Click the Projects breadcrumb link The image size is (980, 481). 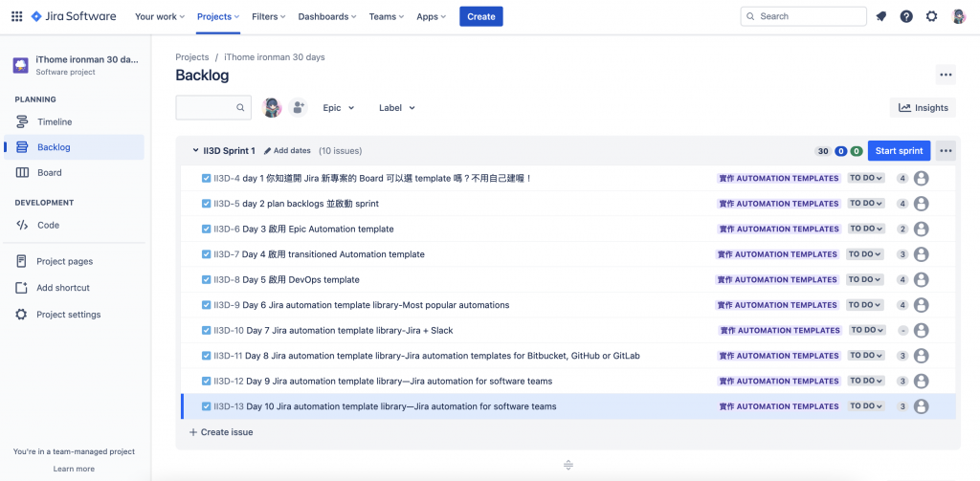pos(191,56)
